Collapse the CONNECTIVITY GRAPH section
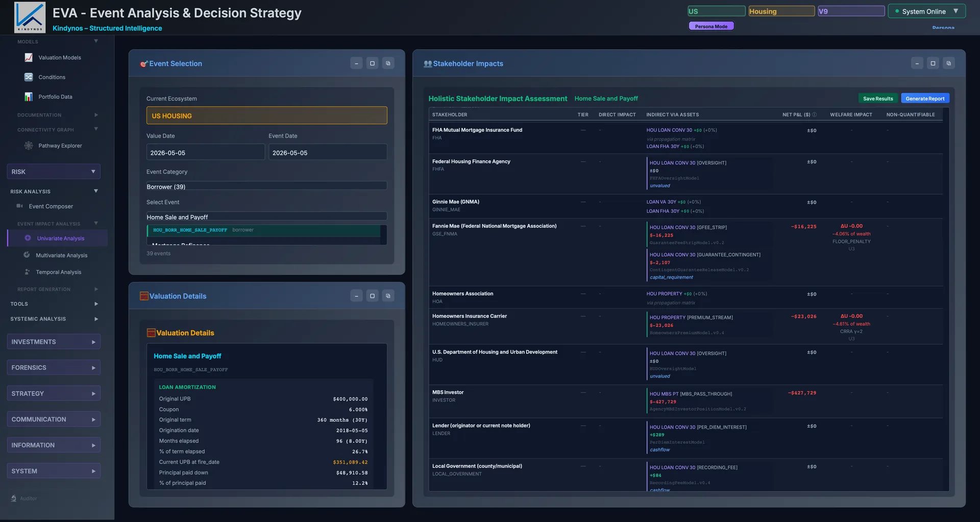980x522 pixels. coord(96,129)
